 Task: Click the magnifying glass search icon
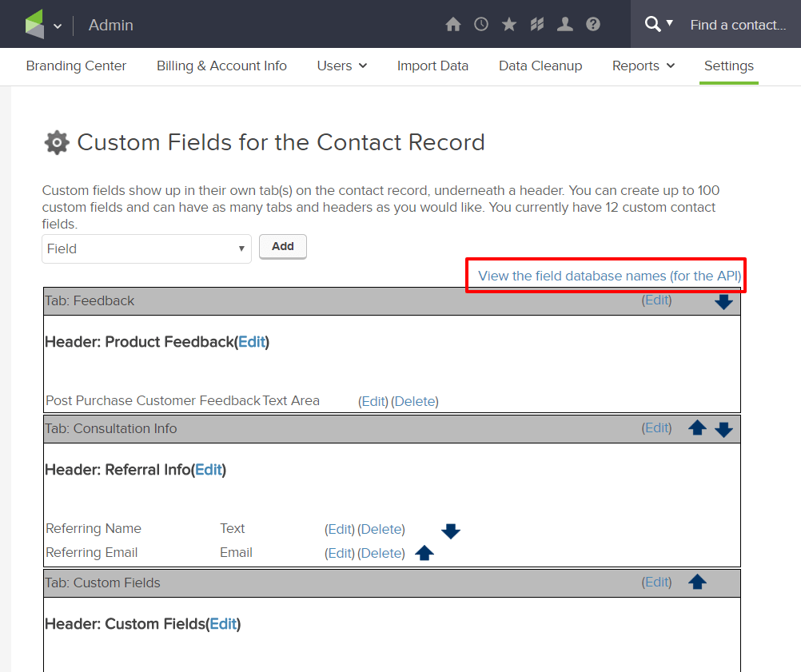tap(652, 24)
